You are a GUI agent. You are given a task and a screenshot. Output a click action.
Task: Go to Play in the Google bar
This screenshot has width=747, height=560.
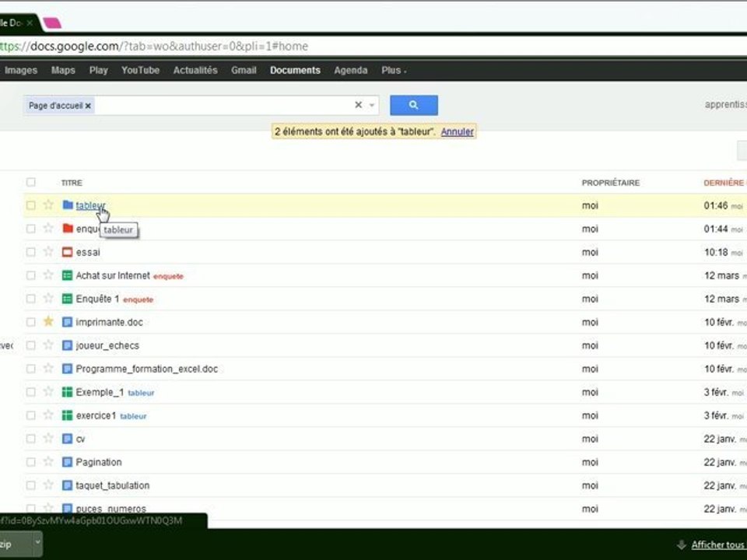click(x=99, y=71)
